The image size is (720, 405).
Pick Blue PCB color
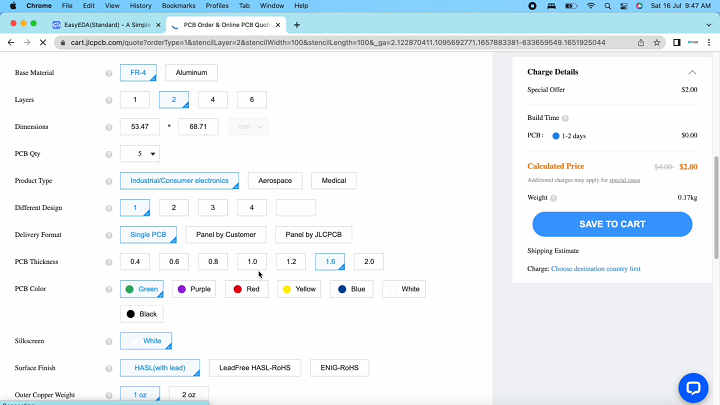[x=352, y=289]
